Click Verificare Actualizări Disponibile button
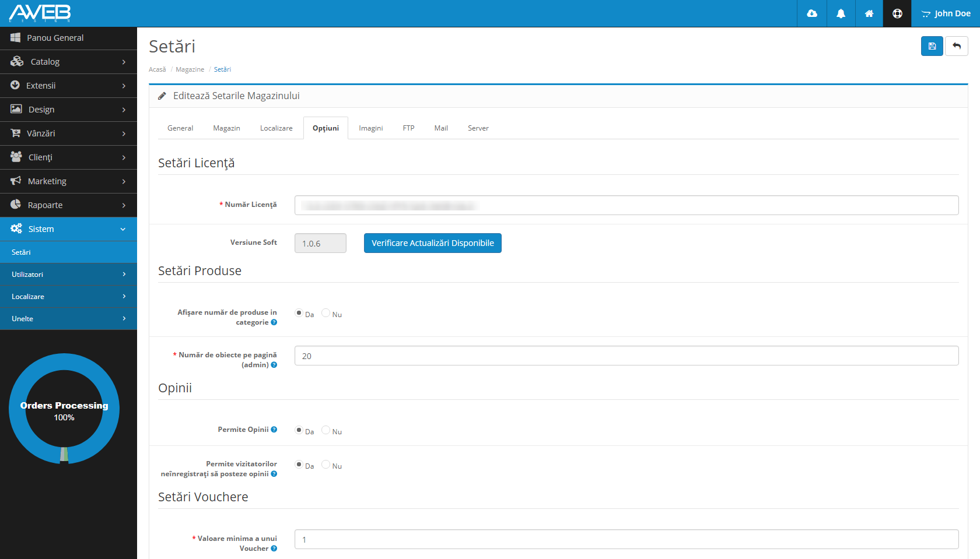 click(x=432, y=243)
